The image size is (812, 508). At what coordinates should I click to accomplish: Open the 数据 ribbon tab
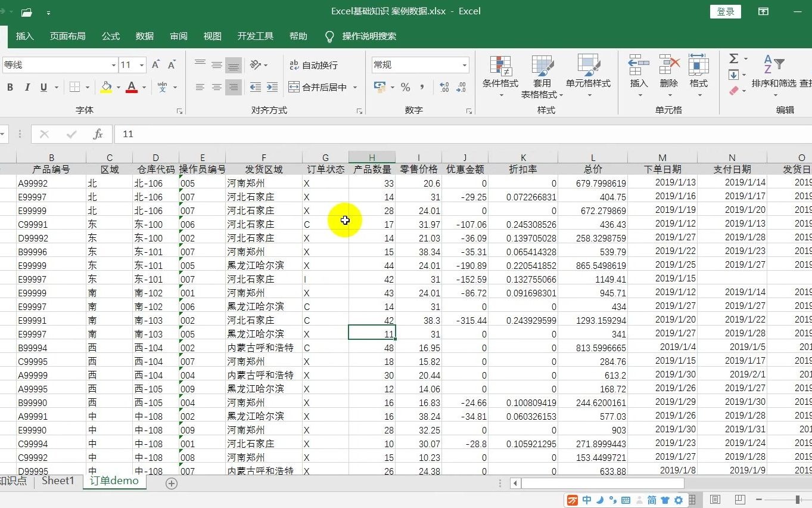(145, 36)
